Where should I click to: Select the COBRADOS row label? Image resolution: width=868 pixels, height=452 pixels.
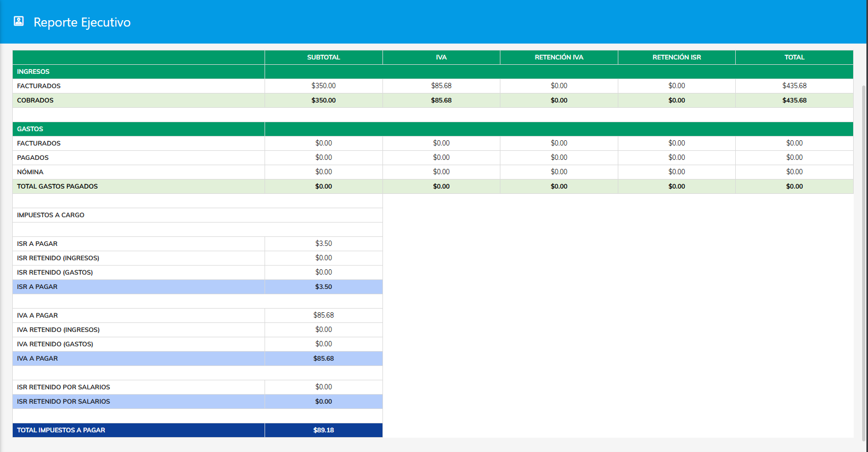[x=35, y=100]
